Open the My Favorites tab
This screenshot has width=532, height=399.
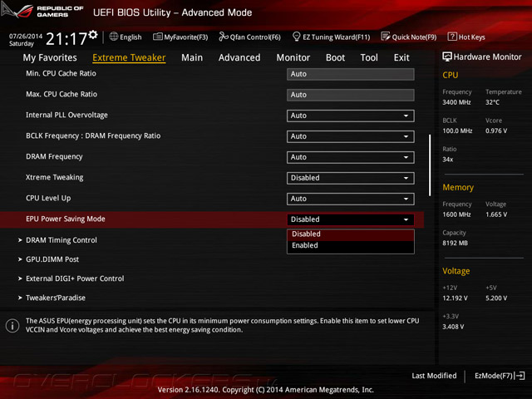50,57
